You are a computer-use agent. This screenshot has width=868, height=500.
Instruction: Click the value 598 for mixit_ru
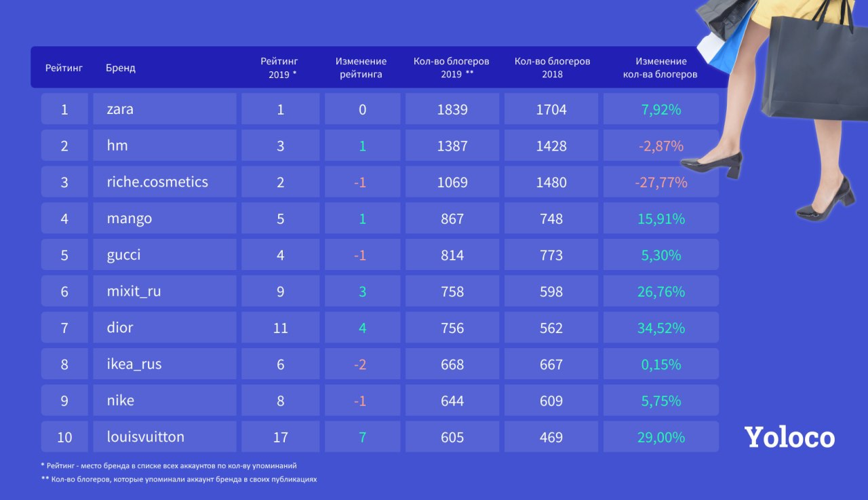(551, 291)
